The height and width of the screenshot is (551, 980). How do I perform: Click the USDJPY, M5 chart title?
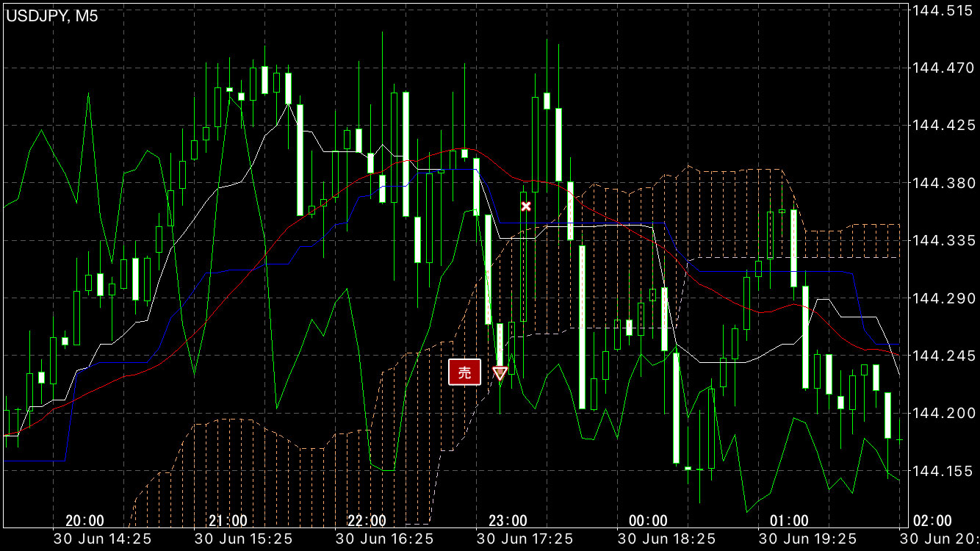[52, 16]
